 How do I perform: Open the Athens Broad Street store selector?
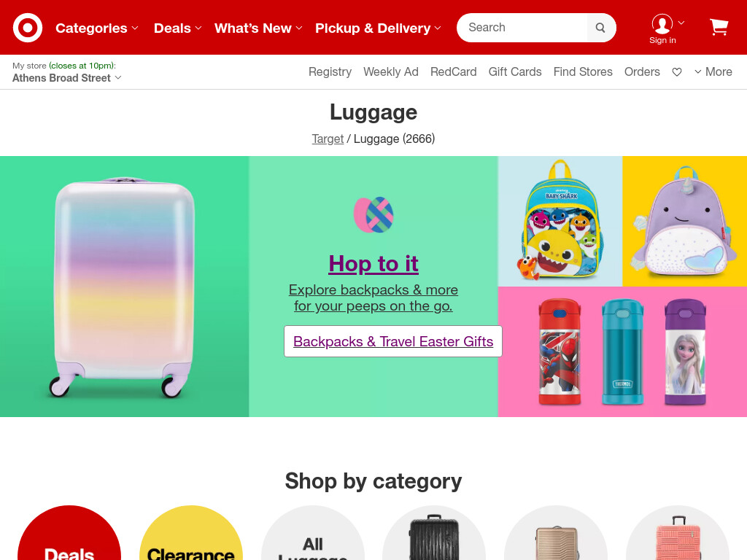pyautogui.click(x=66, y=78)
